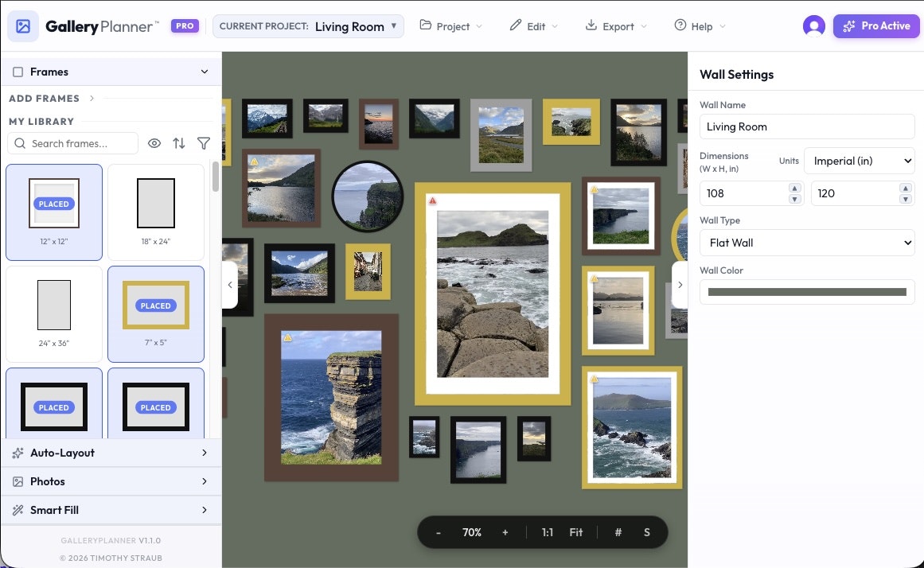Image resolution: width=924 pixels, height=568 pixels.
Task: Click inside the Wall Name field
Action: [x=806, y=126]
